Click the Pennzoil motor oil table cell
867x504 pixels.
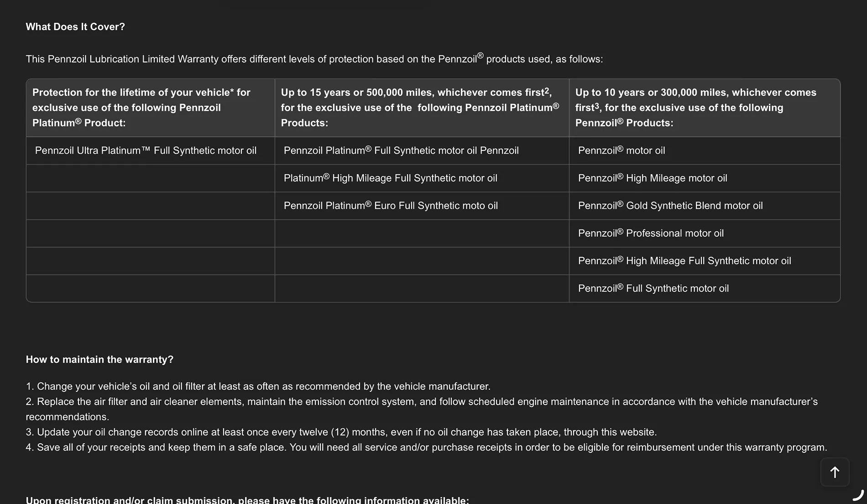(705, 151)
